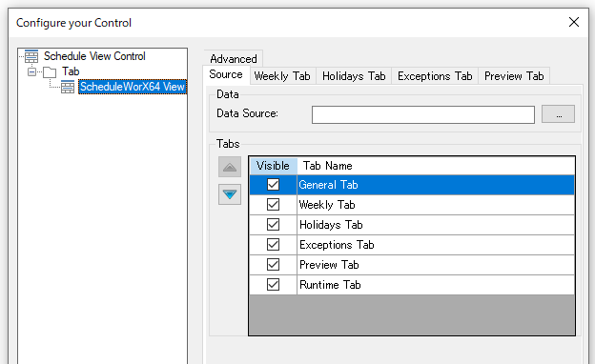Open data source browse ellipsis button
The image size is (595, 364).
[558, 114]
